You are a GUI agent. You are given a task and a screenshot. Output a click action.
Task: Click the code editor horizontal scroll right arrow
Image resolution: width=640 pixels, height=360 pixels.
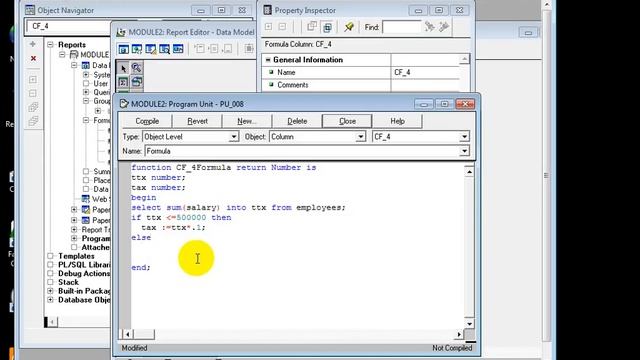coord(459,334)
